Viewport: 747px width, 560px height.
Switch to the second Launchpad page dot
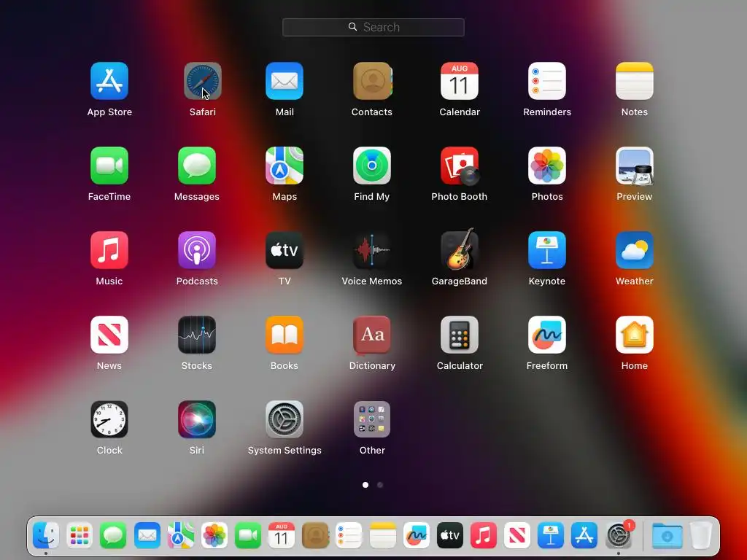379,485
